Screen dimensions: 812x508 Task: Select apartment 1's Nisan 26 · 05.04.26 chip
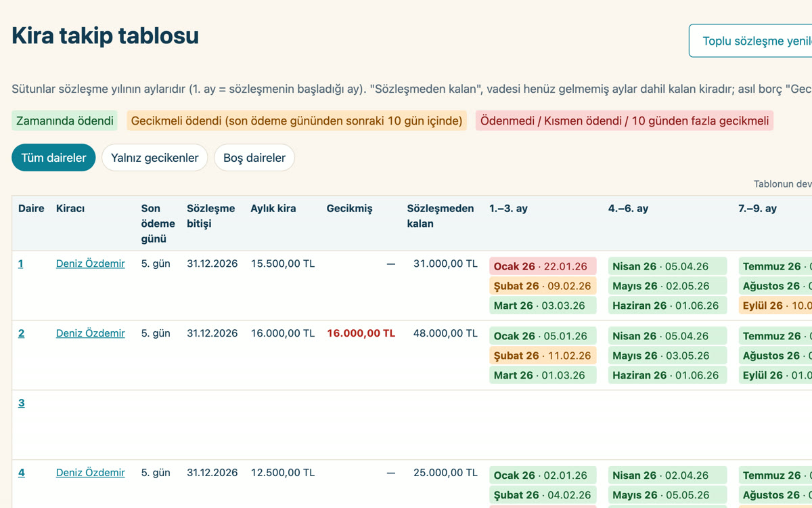click(x=667, y=266)
